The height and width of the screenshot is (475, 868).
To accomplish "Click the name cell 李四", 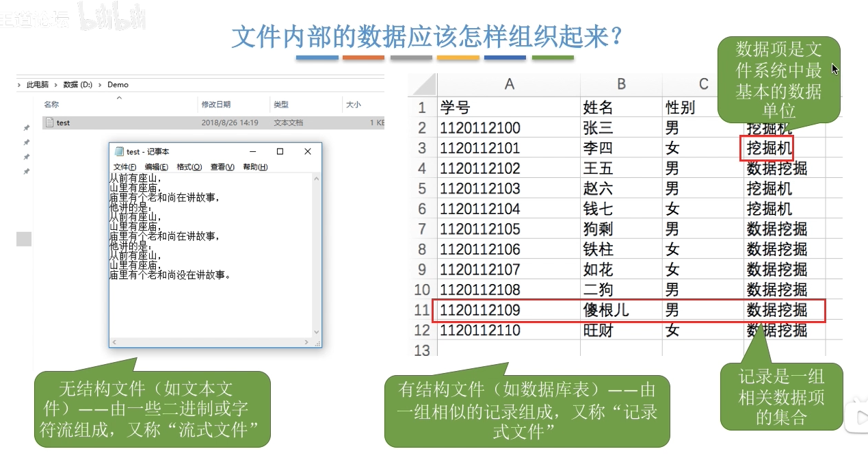I will (x=621, y=149).
